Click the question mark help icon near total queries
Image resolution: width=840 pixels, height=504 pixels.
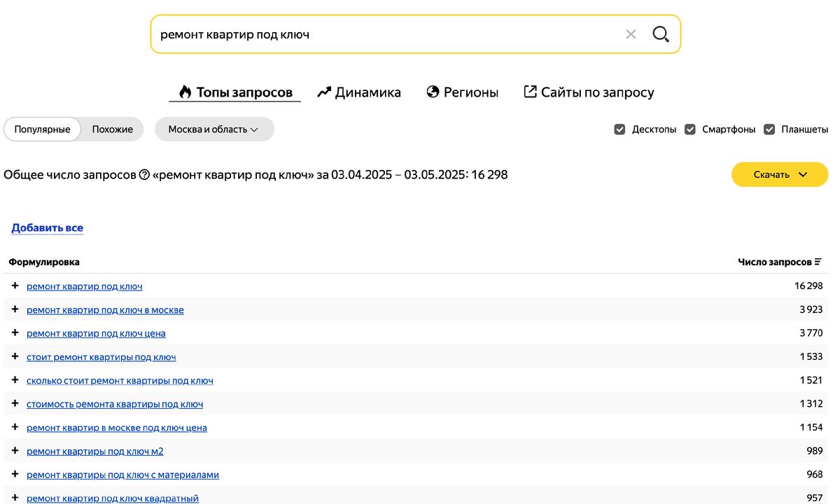coord(144,175)
